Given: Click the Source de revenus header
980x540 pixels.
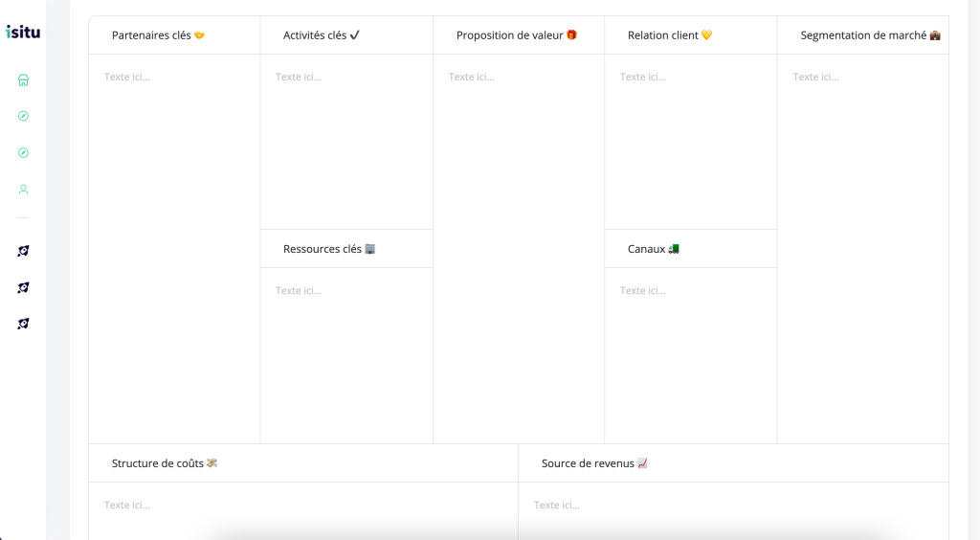Looking at the screenshot, I should point(594,463).
